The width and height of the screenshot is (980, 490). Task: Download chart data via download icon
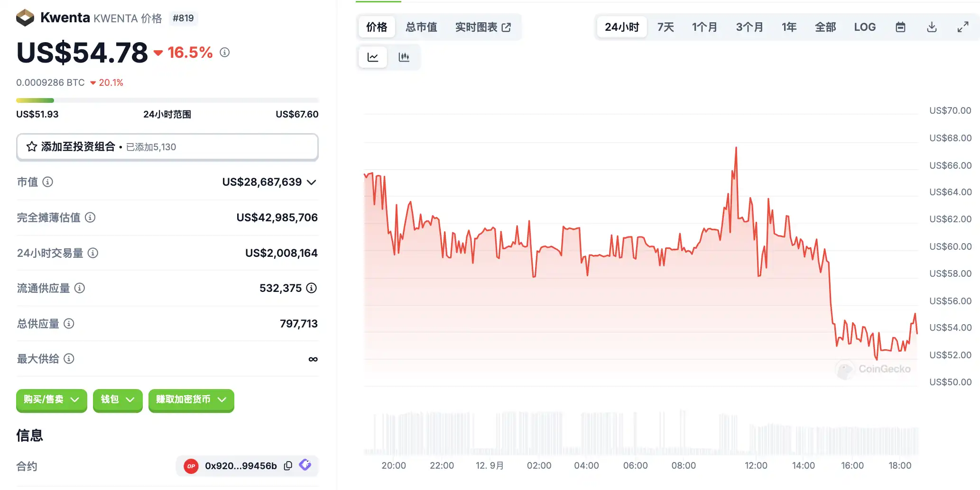pyautogui.click(x=931, y=27)
